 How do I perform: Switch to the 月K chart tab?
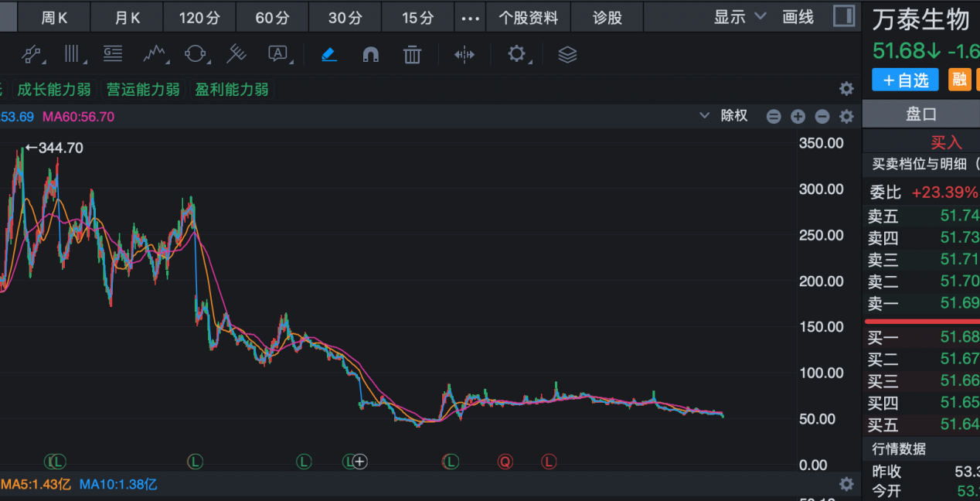click(x=127, y=17)
